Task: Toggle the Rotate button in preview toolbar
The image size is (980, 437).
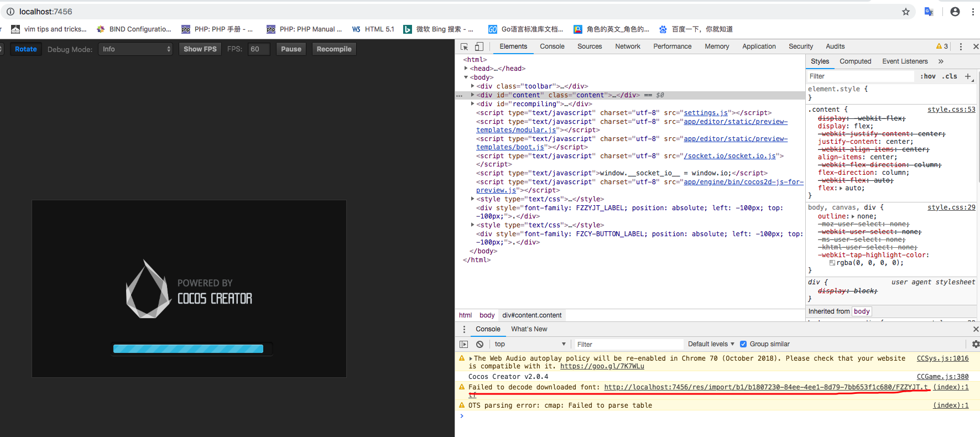Action: click(26, 49)
